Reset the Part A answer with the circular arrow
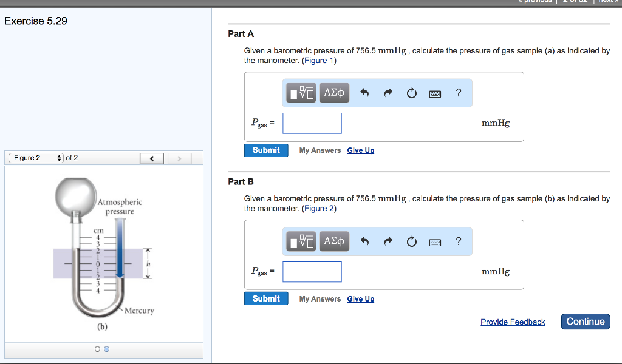 coord(412,92)
